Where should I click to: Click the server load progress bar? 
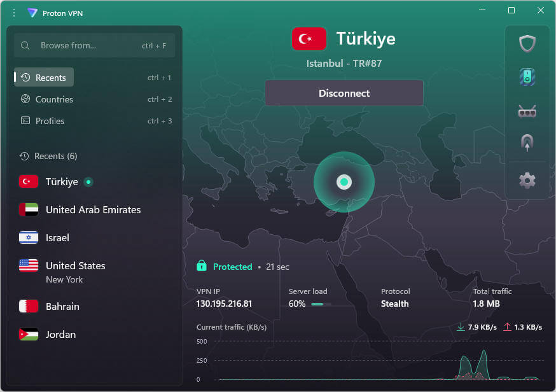click(321, 304)
